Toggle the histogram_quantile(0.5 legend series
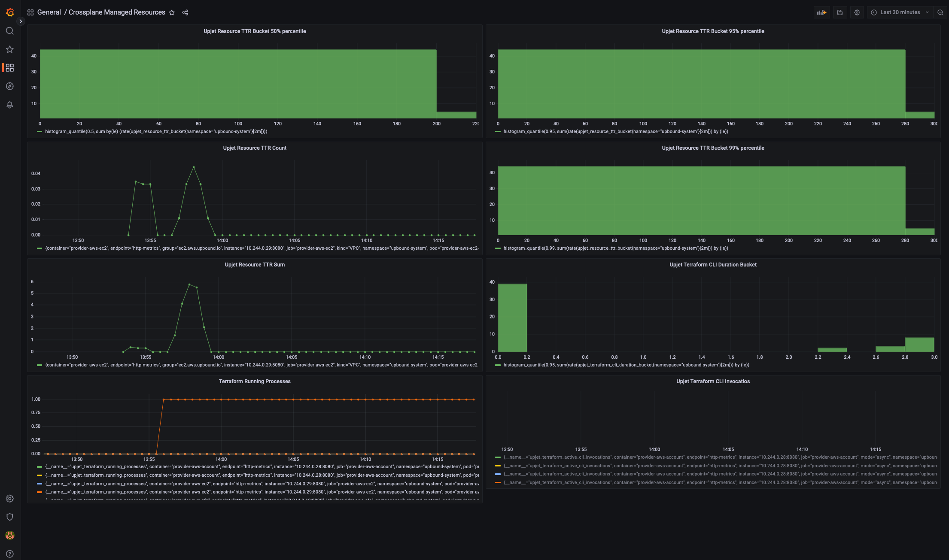949x560 pixels. [x=156, y=132]
